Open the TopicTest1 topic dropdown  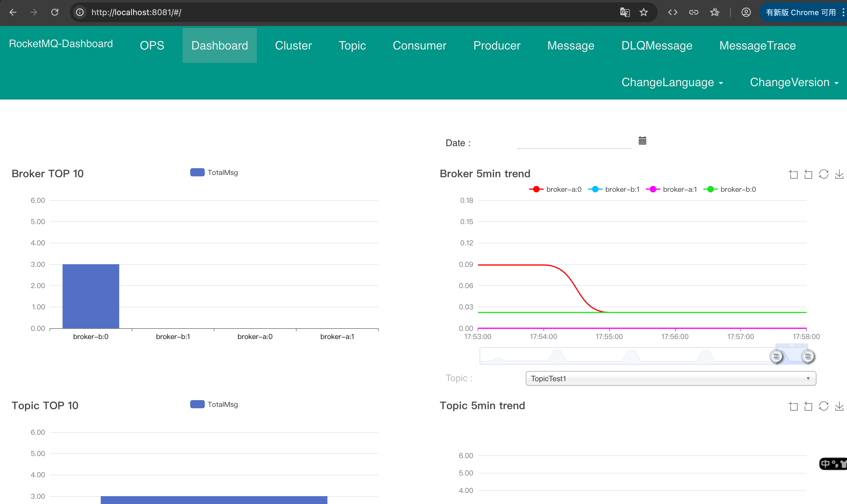click(x=670, y=378)
